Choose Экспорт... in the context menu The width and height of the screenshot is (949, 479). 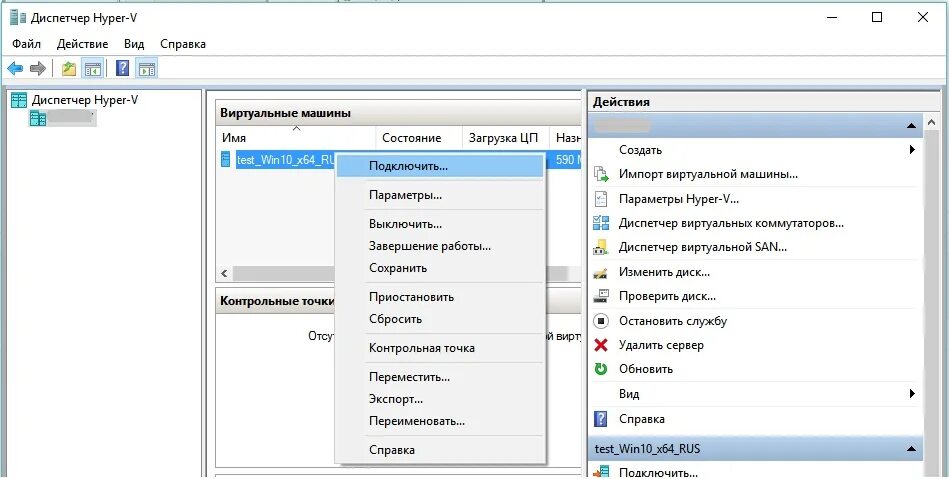(x=440, y=399)
